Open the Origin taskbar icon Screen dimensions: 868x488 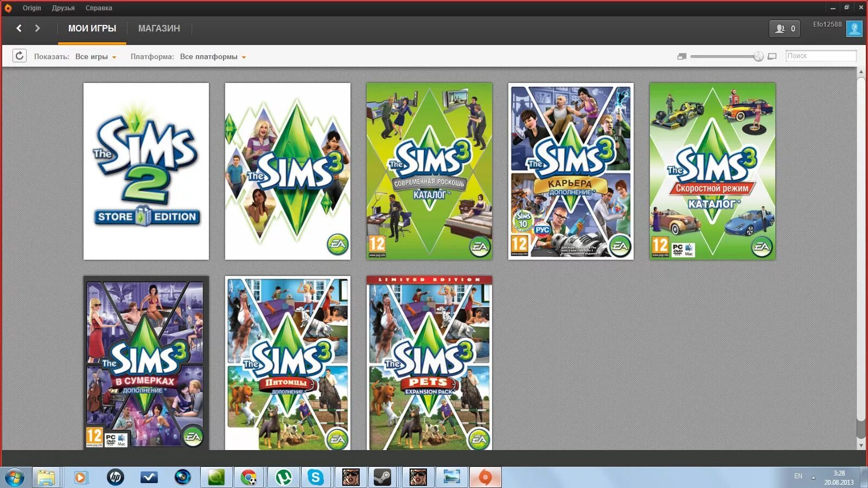click(x=485, y=478)
